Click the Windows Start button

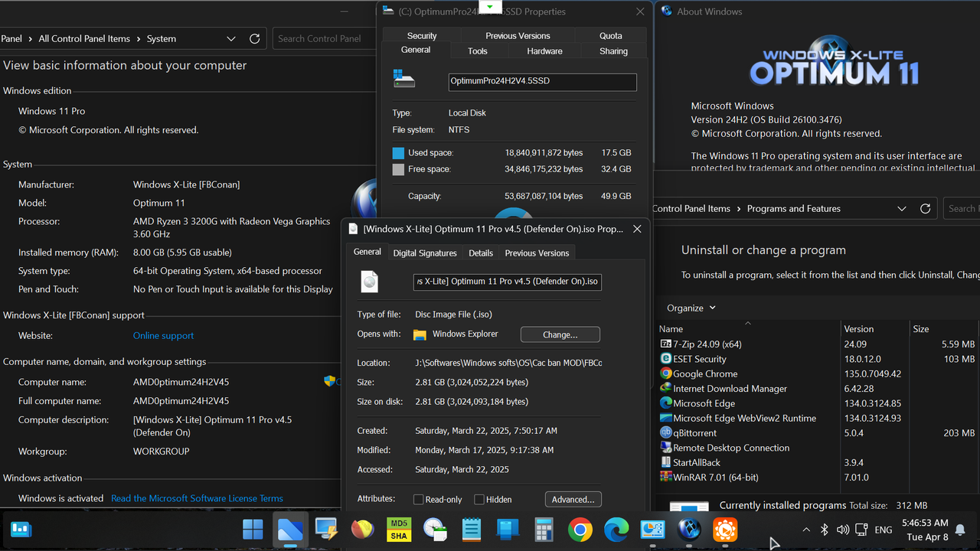253,529
